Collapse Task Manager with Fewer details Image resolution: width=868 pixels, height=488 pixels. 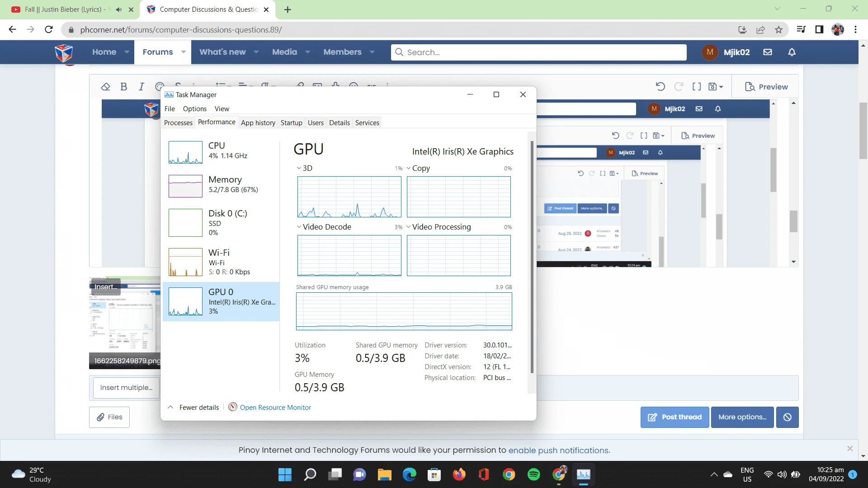193,407
